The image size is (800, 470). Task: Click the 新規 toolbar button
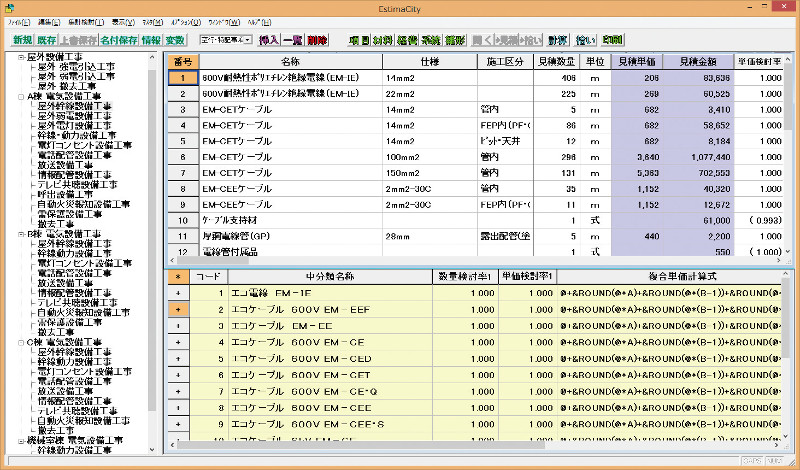pyautogui.click(x=22, y=40)
